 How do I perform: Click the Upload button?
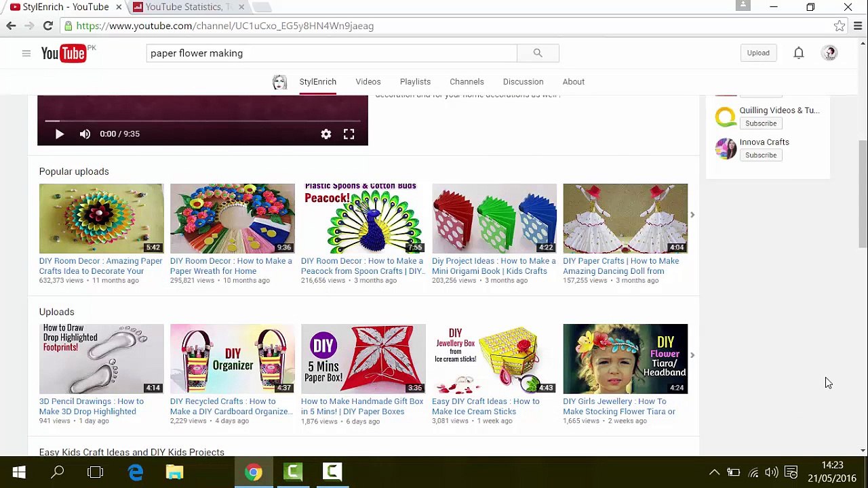tap(758, 53)
